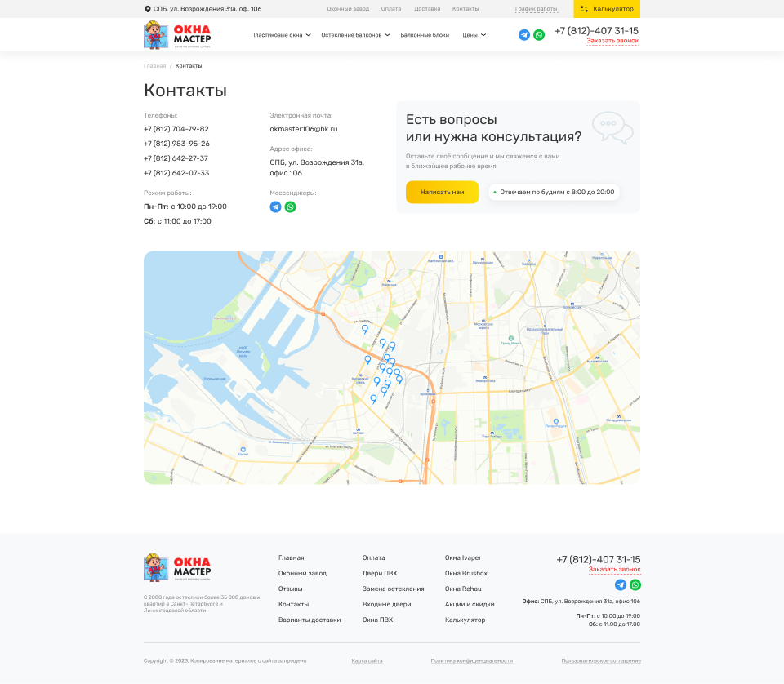Click email okmaster106@bk.ru
The image size is (784, 684).
(304, 129)
